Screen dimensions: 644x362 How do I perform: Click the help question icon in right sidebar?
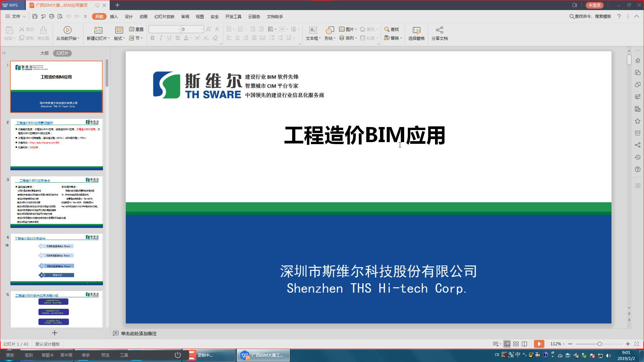click(x=638, y=169)
